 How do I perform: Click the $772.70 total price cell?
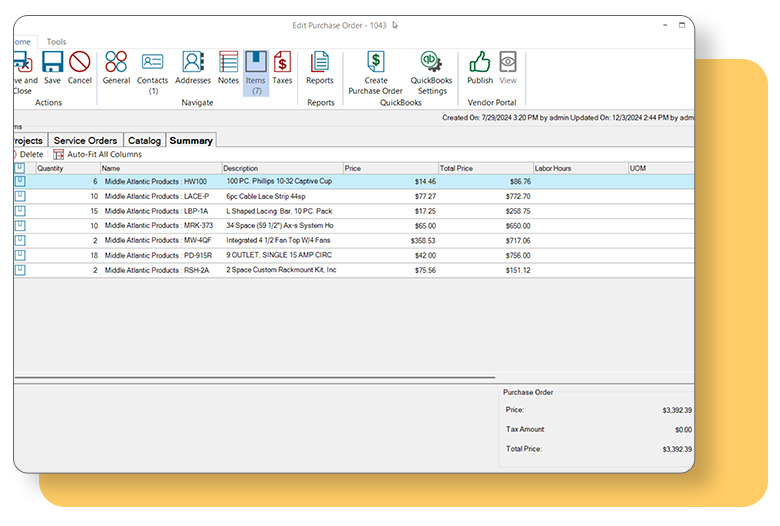[518, 197]
